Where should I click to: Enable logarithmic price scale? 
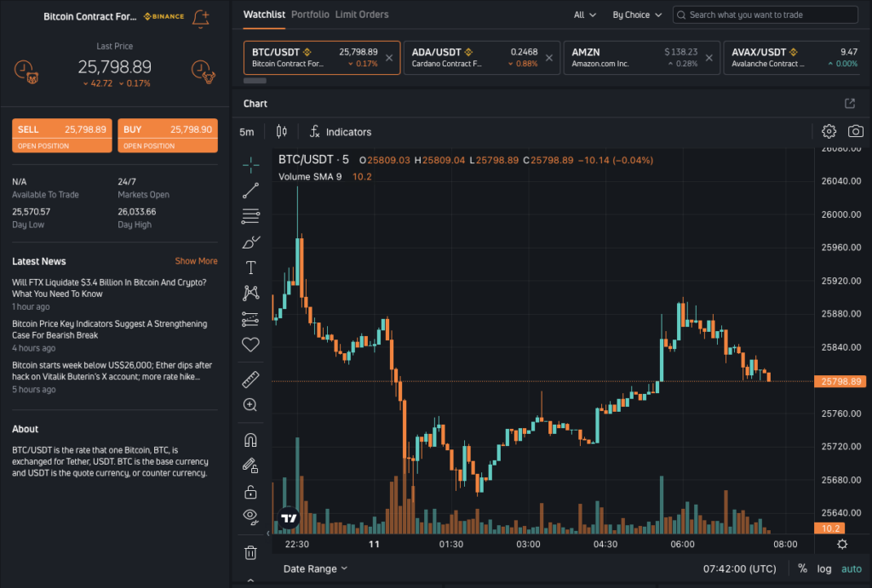[x=823, y=568]
